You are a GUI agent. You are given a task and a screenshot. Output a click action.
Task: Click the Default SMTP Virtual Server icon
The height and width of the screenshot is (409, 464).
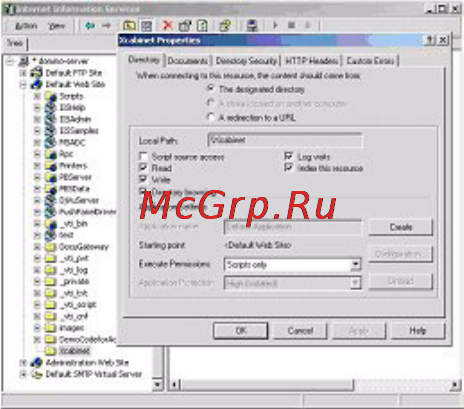pyautogui.click(x=36, y=374)
